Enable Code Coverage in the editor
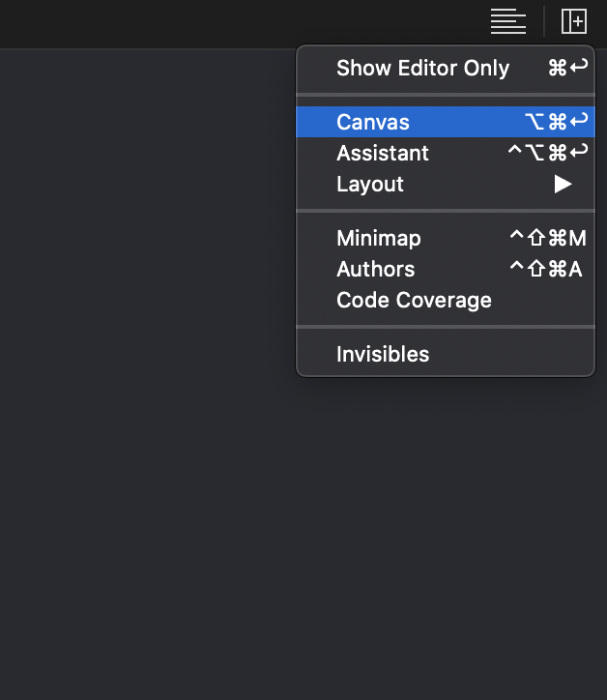 coord(414,300)
